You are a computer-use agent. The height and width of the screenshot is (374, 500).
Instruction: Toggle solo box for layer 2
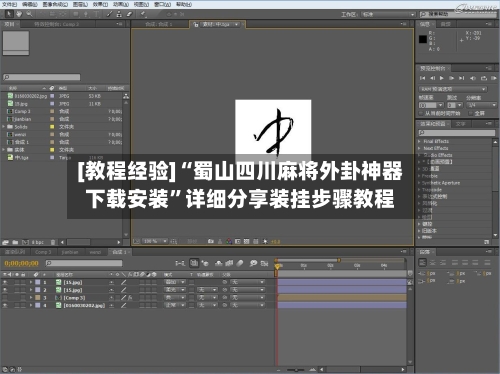point(17,290)
